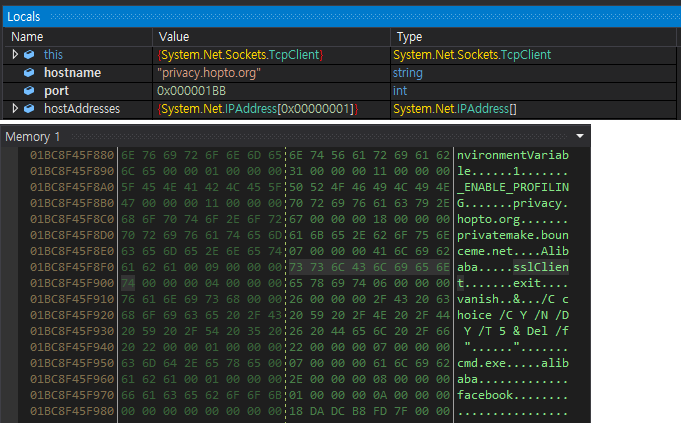The height and width of the screenshot is (427, 685).
Task: Click the Type column header
Action: coord(409,37)
